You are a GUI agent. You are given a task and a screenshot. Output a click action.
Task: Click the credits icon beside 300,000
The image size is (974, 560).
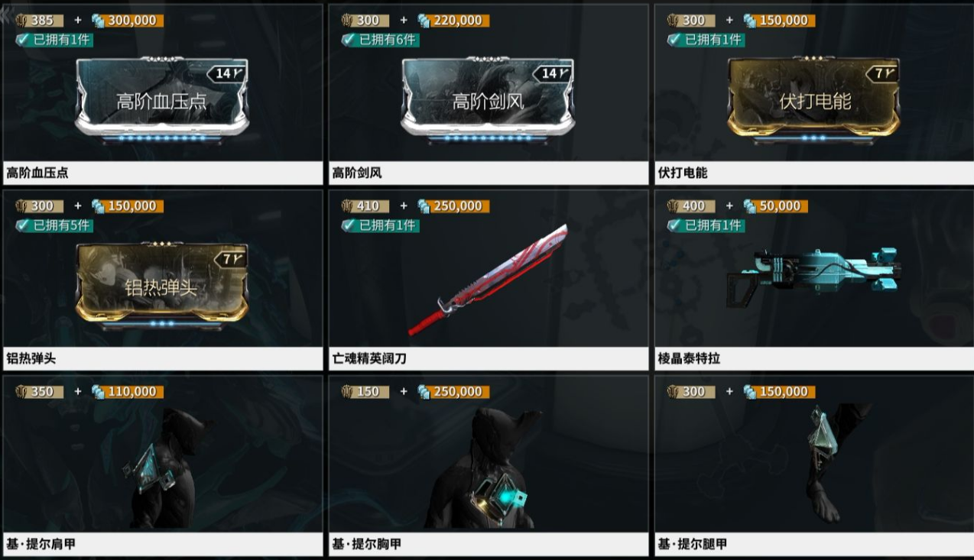(98, 21)
